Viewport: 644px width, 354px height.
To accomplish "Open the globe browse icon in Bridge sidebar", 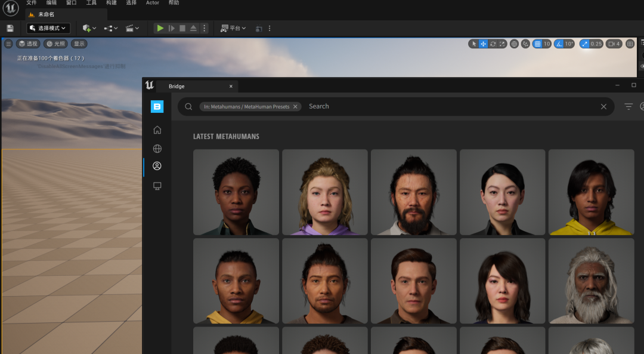I will 157,149.
